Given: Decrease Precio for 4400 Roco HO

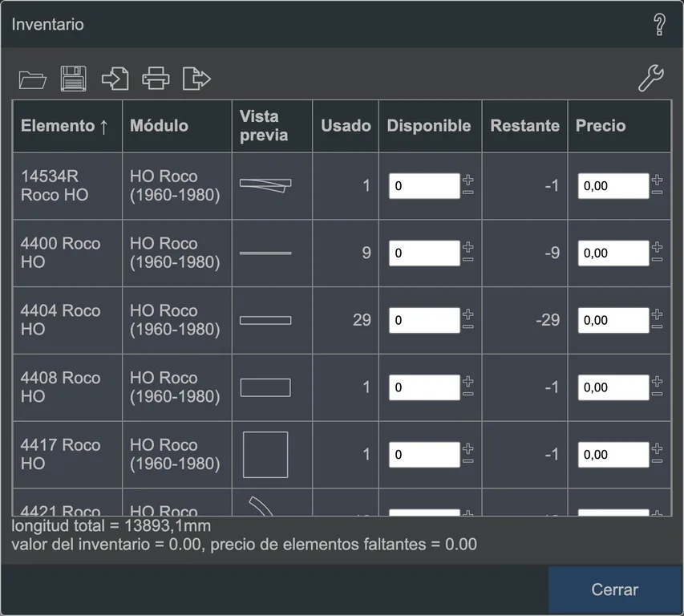Looking at the screenshot, I should point(658,260).
